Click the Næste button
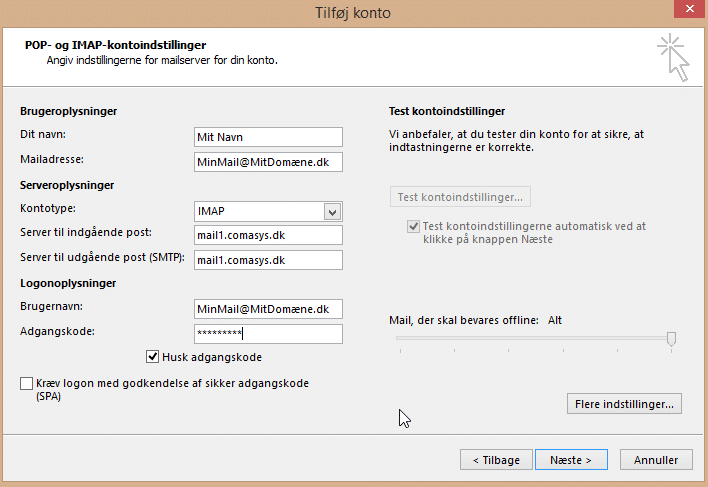 [x=571, y=459]
